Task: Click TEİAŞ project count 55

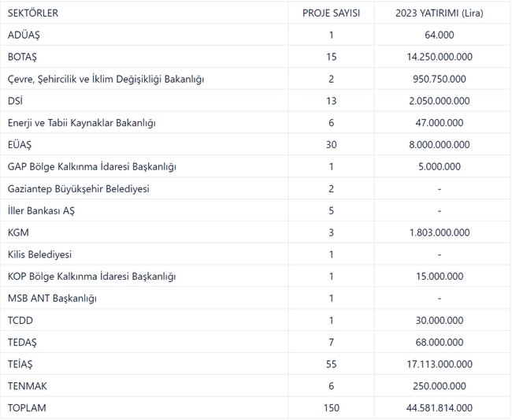Action: click(331, 364)
